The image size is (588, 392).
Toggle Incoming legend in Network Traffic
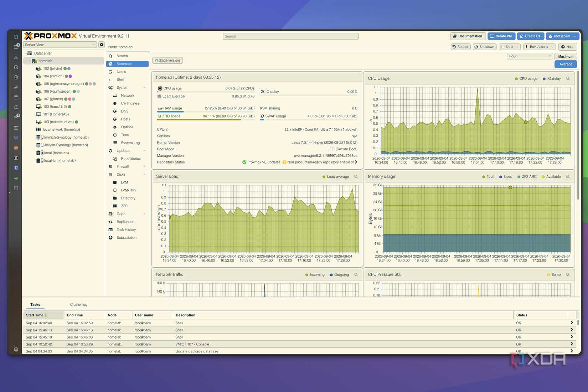(x=315, y=275)
